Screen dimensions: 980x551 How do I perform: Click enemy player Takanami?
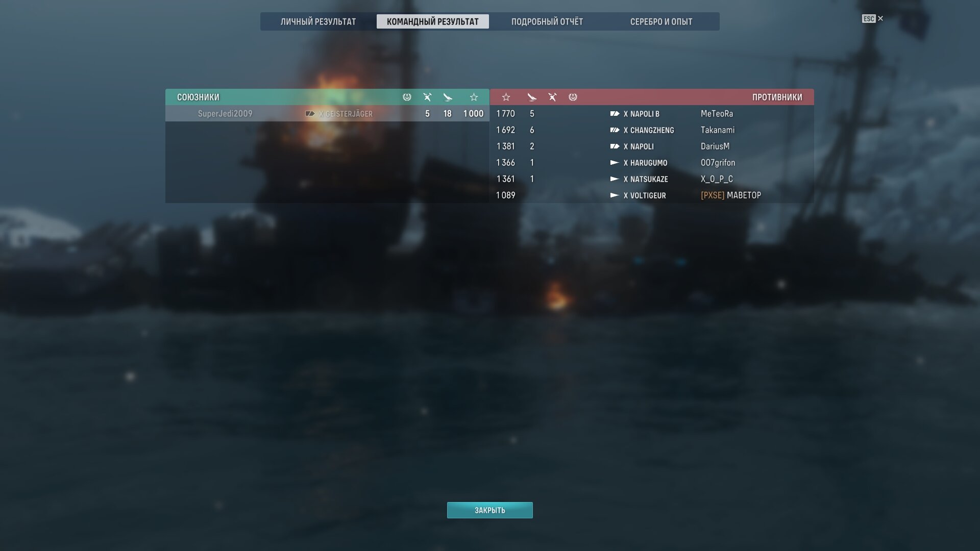coord(717,130)
